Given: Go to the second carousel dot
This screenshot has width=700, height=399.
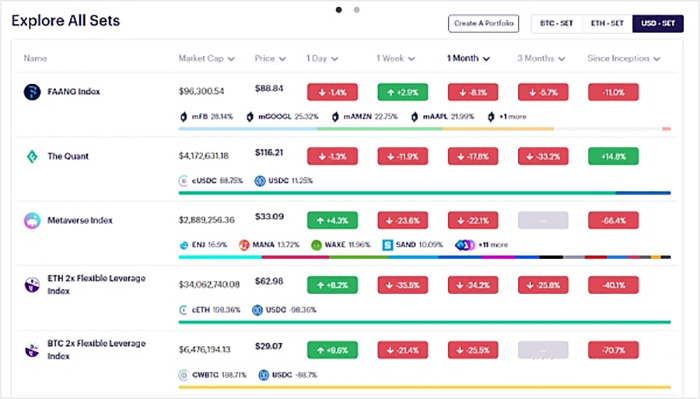Looking at the screenshot, I should (356, 9).
